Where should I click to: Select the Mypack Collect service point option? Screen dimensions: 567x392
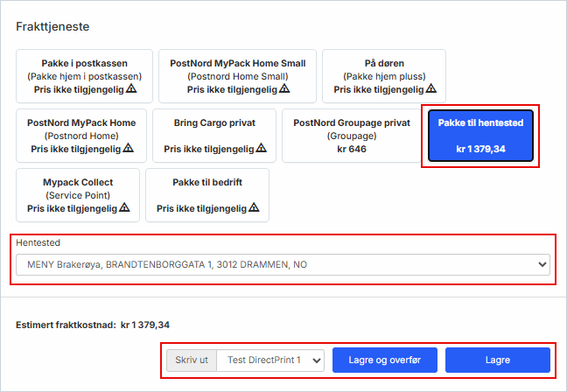click(78, 195)
